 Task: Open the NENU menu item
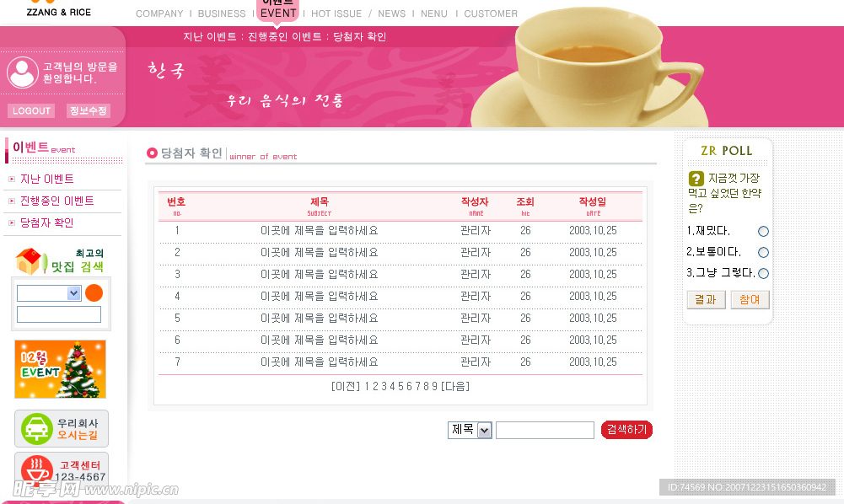tap(434, 13)
